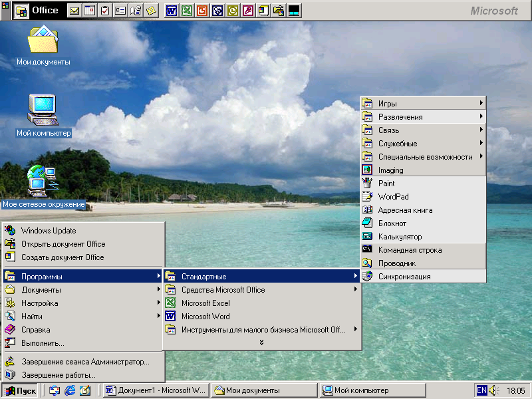Screen dimensions: 532x399
Task: Click the 18:05 clock in system tray
Action: (x=516, y=391)
